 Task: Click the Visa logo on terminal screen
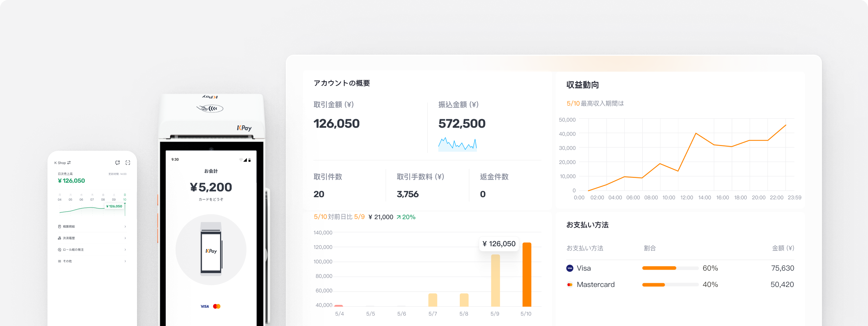(205, 306)
